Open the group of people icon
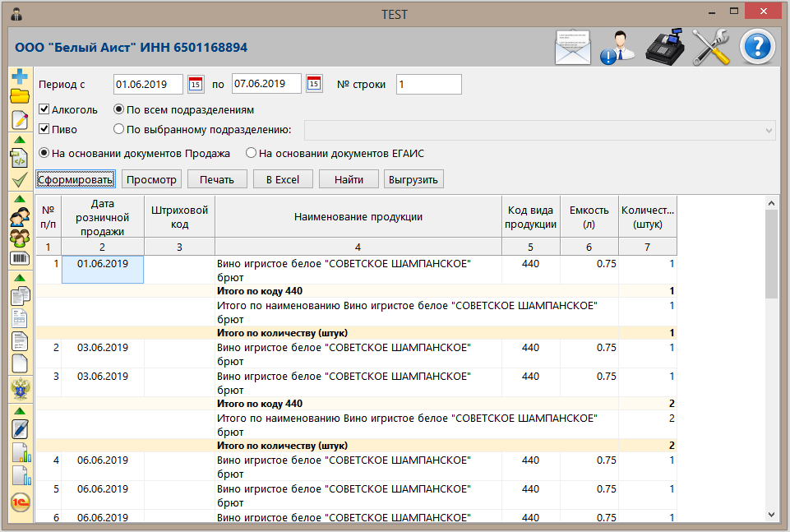Viewport: 790px width, 532px height. pyautogui.click(x=20, y=238)
